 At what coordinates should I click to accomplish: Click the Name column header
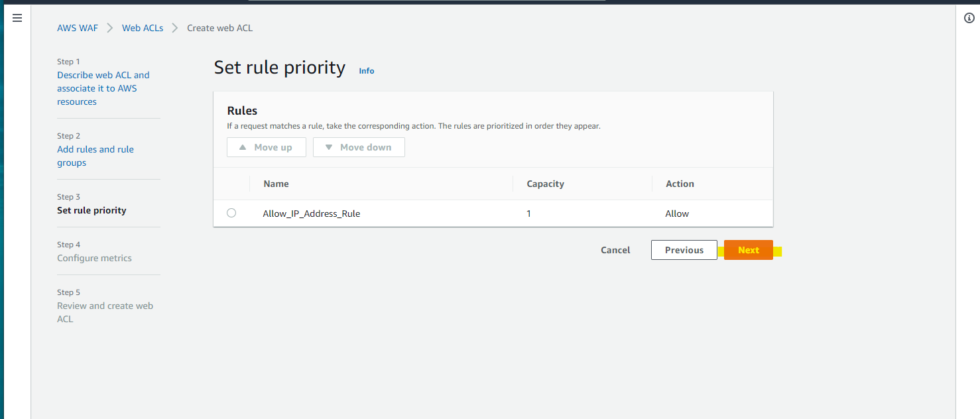276,184
